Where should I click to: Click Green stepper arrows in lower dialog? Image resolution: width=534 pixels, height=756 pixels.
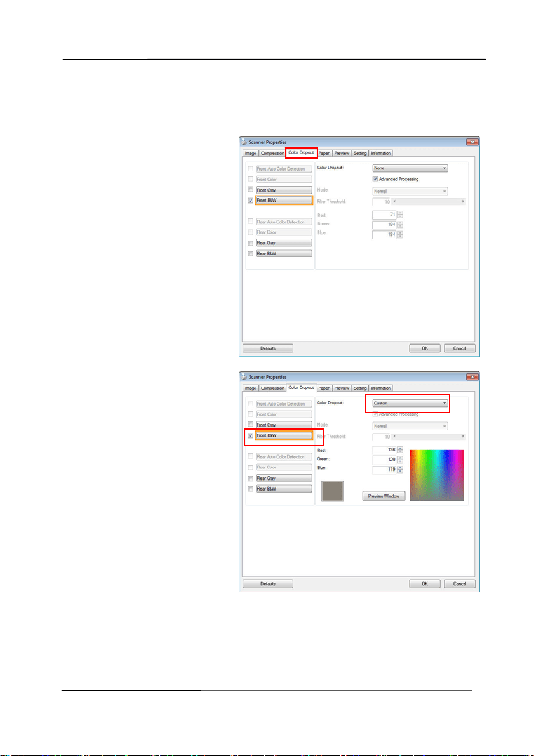tap(401, 460)
